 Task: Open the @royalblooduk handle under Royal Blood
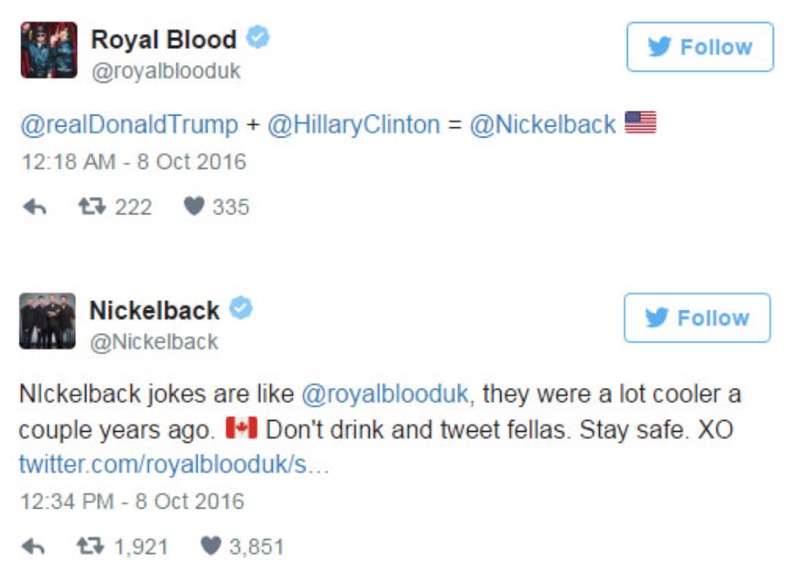[166, 72]
